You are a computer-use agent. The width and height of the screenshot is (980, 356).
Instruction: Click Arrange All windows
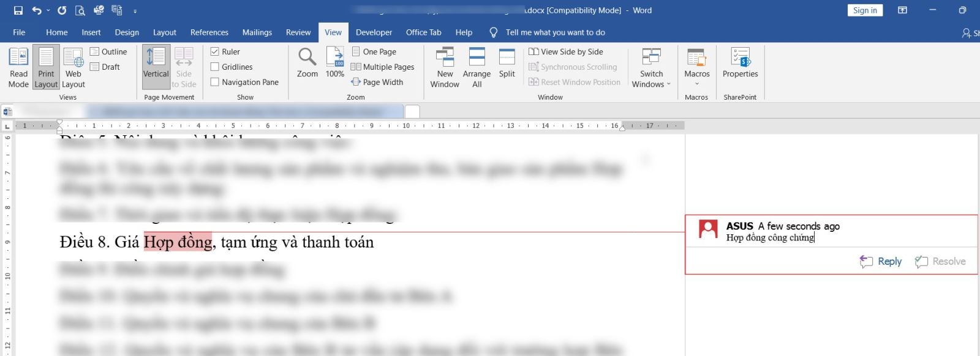pos(477,67)
